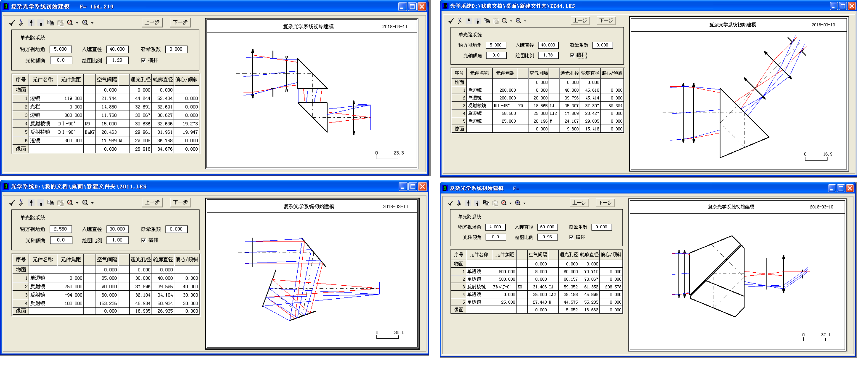Click the zoom-in magnifier icon in the two-prism diagram window
The image size is (867, 366).
[x=70, y=23]
